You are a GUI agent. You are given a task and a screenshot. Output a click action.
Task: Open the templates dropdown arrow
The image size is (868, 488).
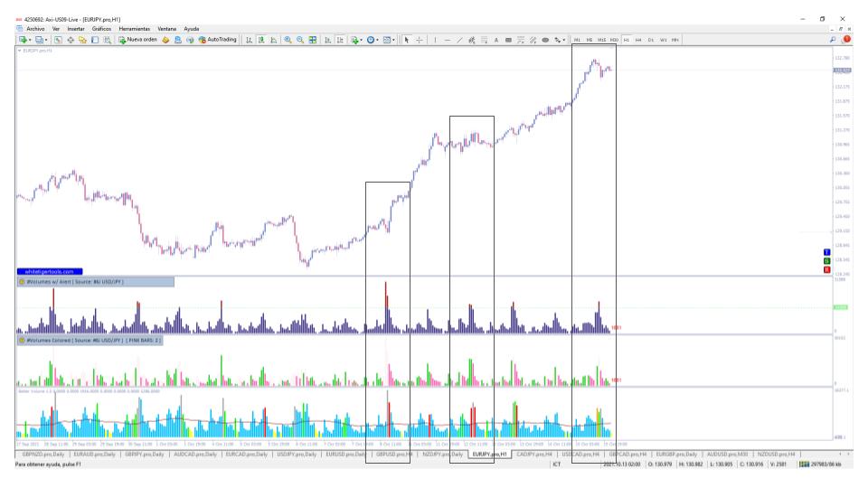point(393,40)
